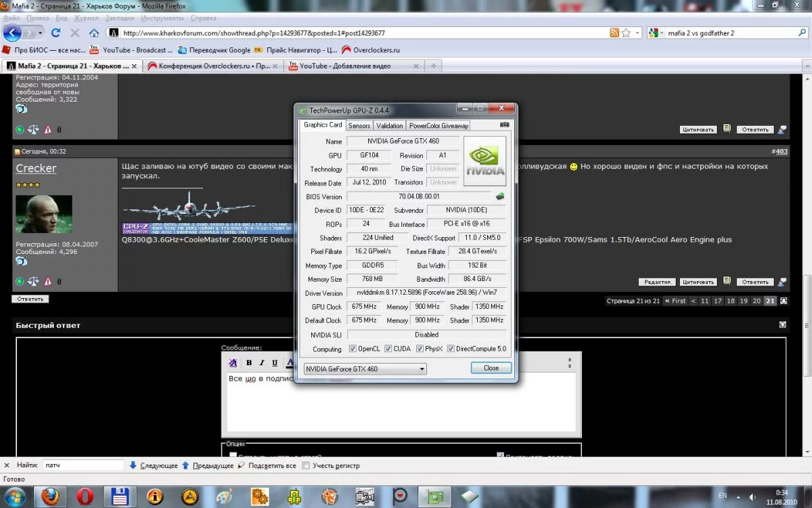Select Graphics Card tab in GPU-Z
The image size is (812, 508).
(323, 125)
